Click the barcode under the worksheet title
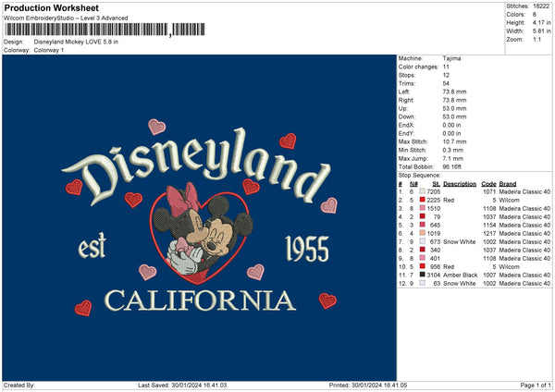Viewport: 555px width, 392px height. pos(105,30)
